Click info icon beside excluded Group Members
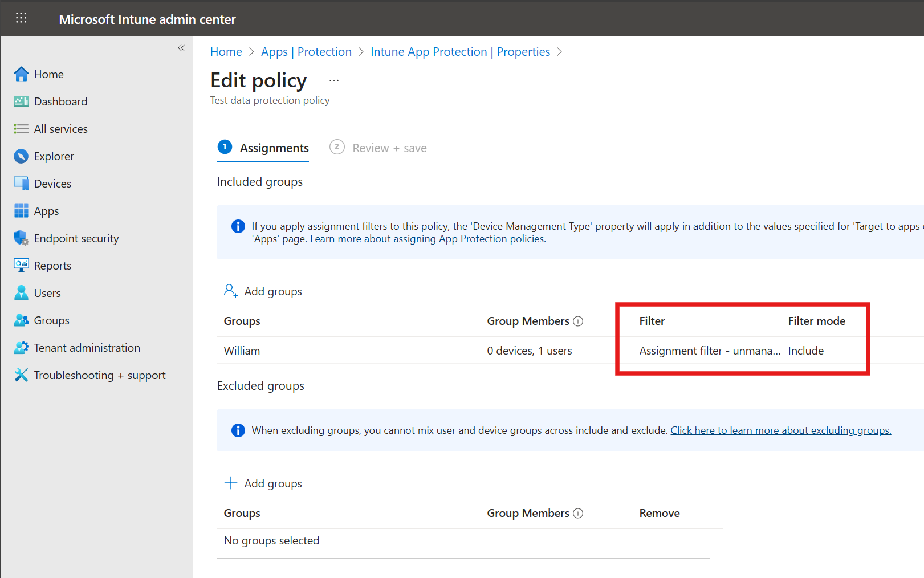The image size is (924, 578). pyautogui.click(x=578, y=513)
